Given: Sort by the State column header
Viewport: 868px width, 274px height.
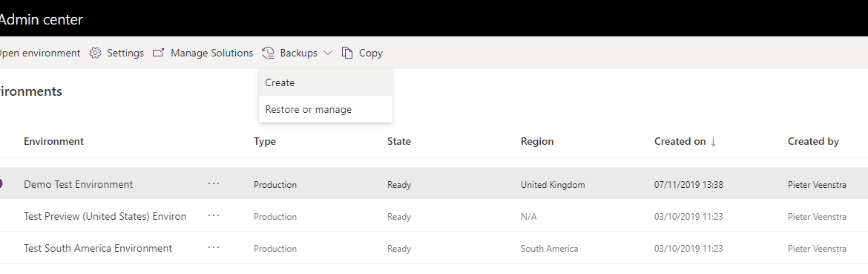Looking at the screenshot, I should pos(399,141).
